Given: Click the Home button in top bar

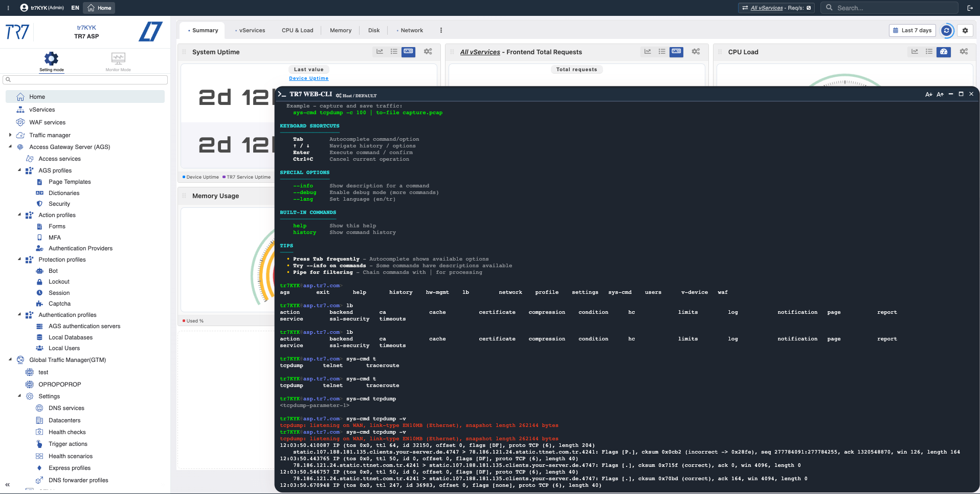Looking at the screenshot, I should point(99,8).
